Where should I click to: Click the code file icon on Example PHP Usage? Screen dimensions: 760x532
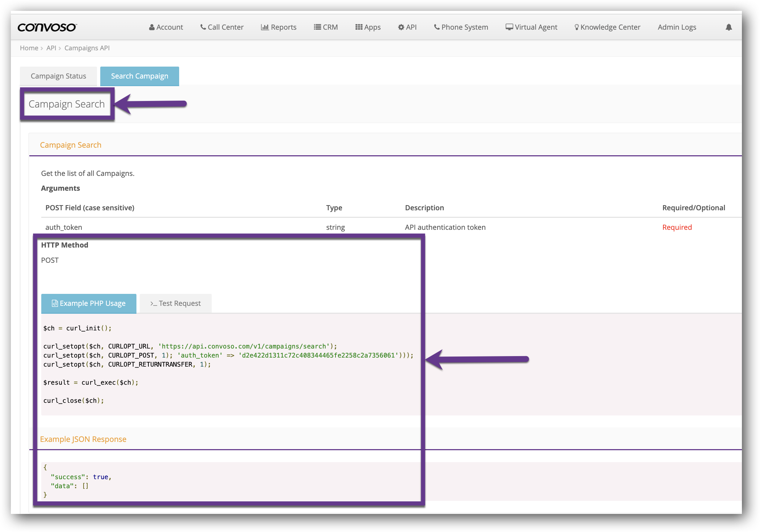pyautogui.click(x=55, y=303)
